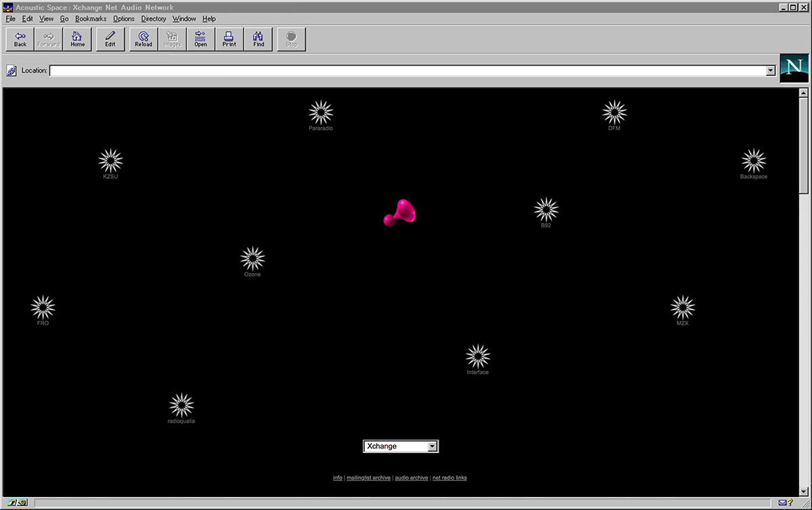
Task: Click the pink blob in center
Action: tap(399, 213)
